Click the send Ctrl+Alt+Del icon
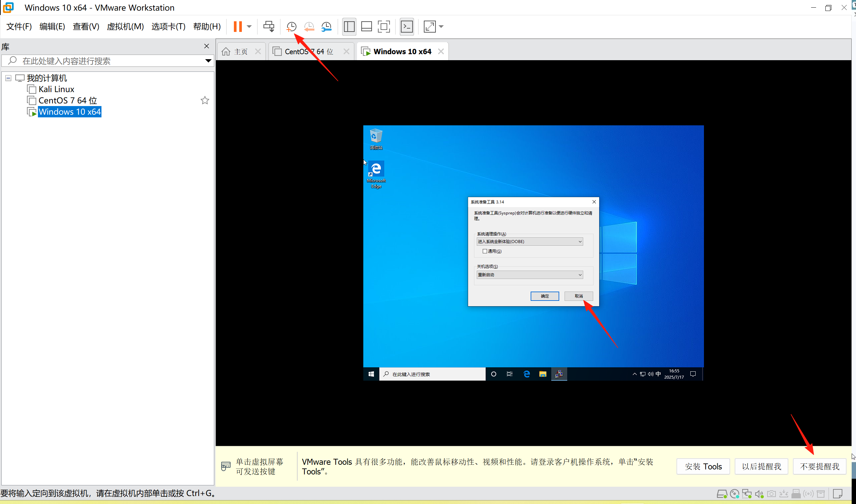Viewport: 856px width, 504px height. click(x=268, y=27)
